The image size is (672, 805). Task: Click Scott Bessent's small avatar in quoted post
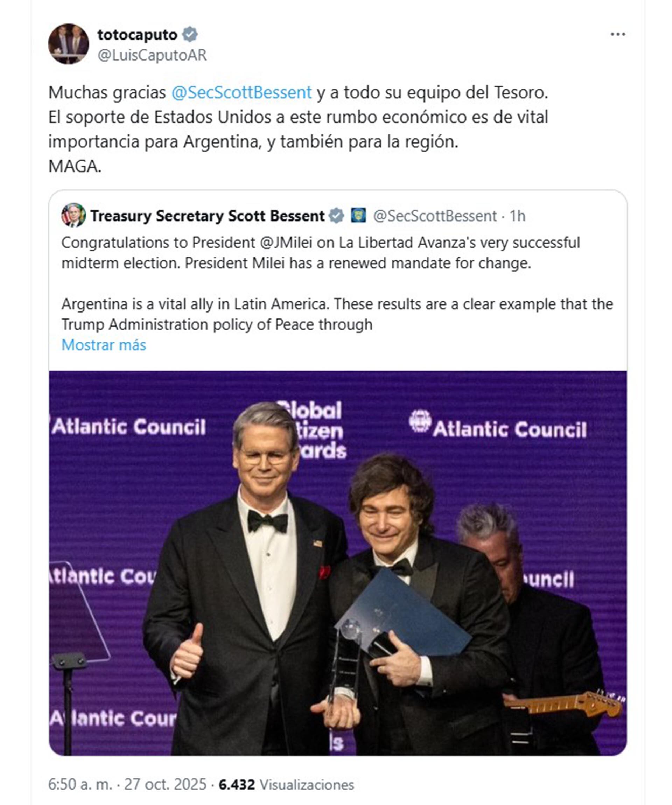(x=73, y=216)
